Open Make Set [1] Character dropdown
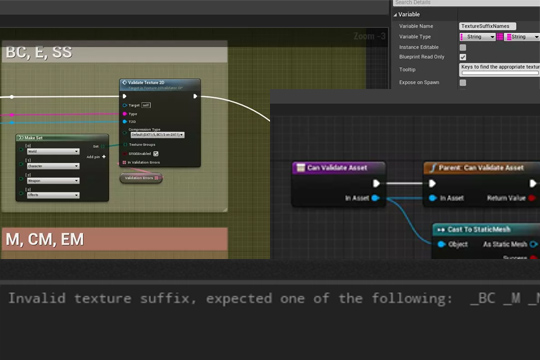The width and height of the screenshot is (540, 360). (x=53, y=166)
